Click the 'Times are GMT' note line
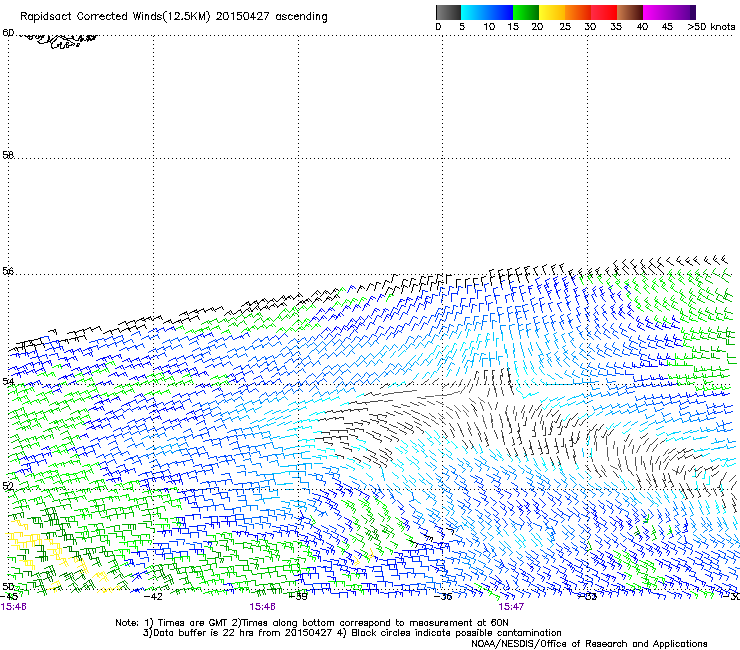This screenshot has width=740, height=650. 312,623
